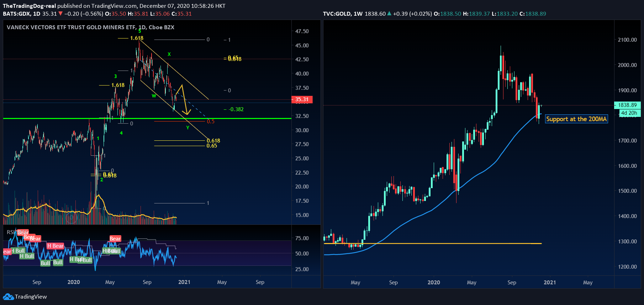Image resolution: width=644 pixels, height=305 pixels.
Task: Click 2021 on the gold time axis
Action: pyautogui.click(x=550, y=282)
